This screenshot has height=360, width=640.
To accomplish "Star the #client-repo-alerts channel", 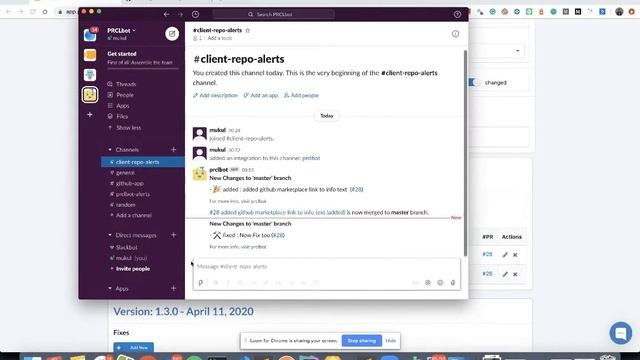I will [247, 30].
